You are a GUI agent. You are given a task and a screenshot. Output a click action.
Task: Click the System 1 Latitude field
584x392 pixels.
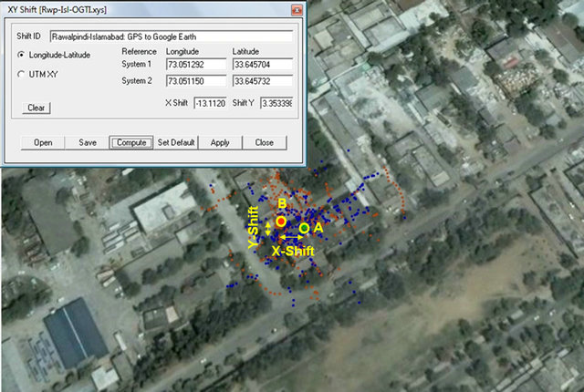(262, 65)
